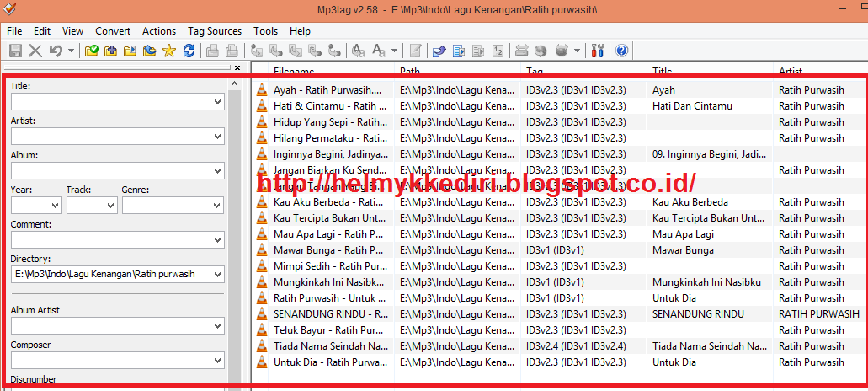
Task: Click the ID3v2.4 (ID3v1 ID3v2.4) tag cell
Action: tap(576, 346)
